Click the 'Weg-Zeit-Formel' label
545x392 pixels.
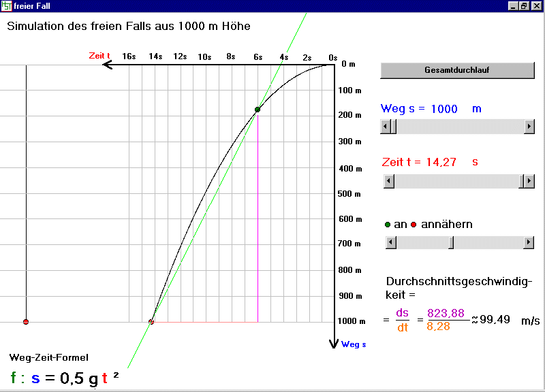(x=49, y=357)
